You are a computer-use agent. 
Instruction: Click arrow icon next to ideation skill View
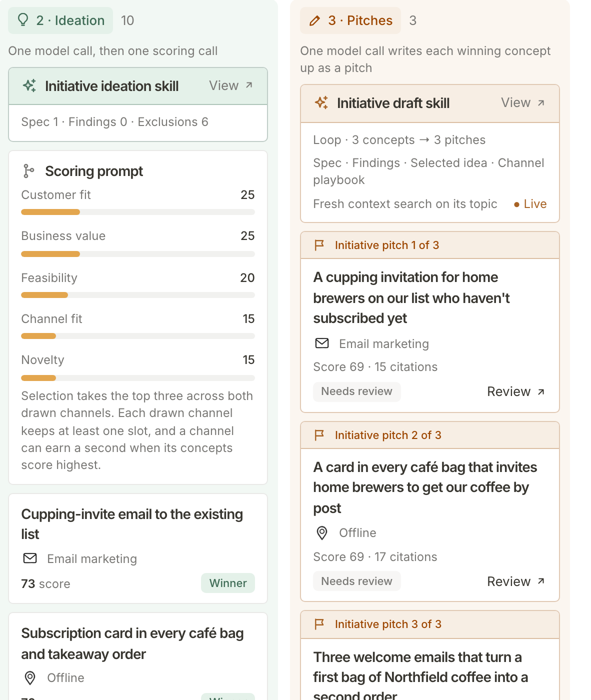click(249, 85)
